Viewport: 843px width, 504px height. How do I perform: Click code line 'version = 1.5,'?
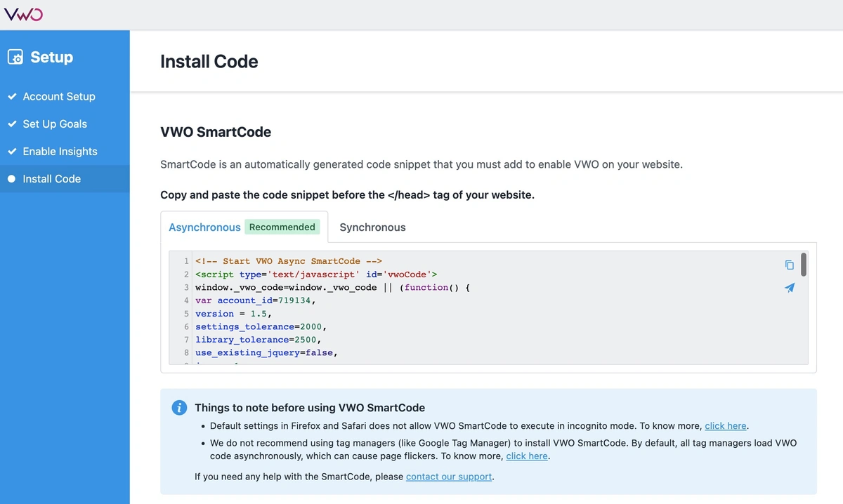tap(234, 314)
